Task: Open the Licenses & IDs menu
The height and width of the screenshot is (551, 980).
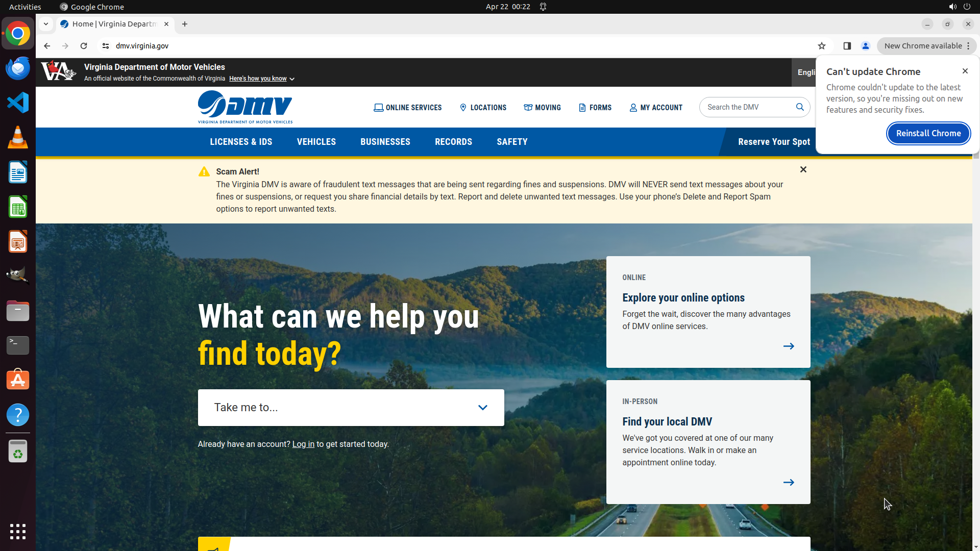Action: tap(241, 142)
